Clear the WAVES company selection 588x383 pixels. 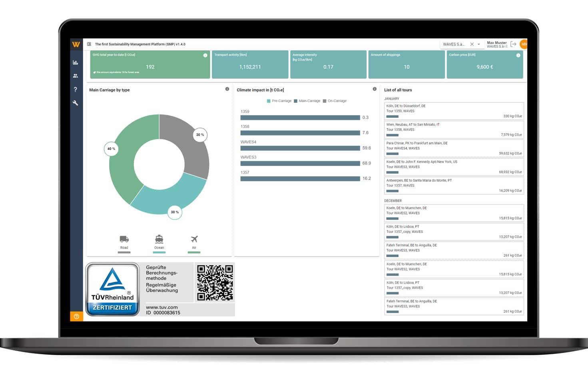472,44
